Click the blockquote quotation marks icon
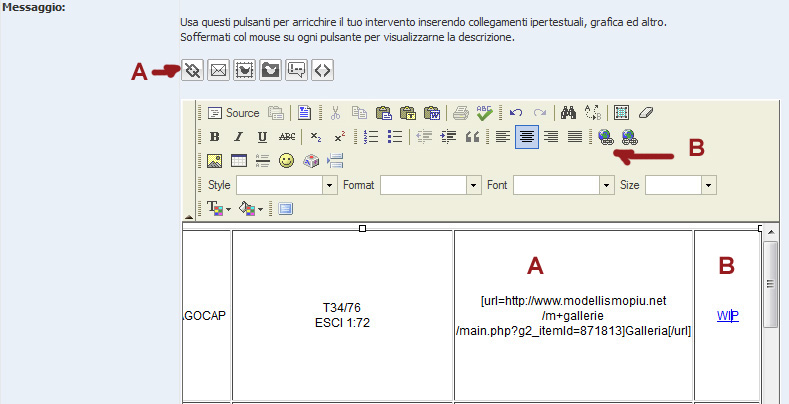Screen dimensions: 789x404 (x=472, y=137)
